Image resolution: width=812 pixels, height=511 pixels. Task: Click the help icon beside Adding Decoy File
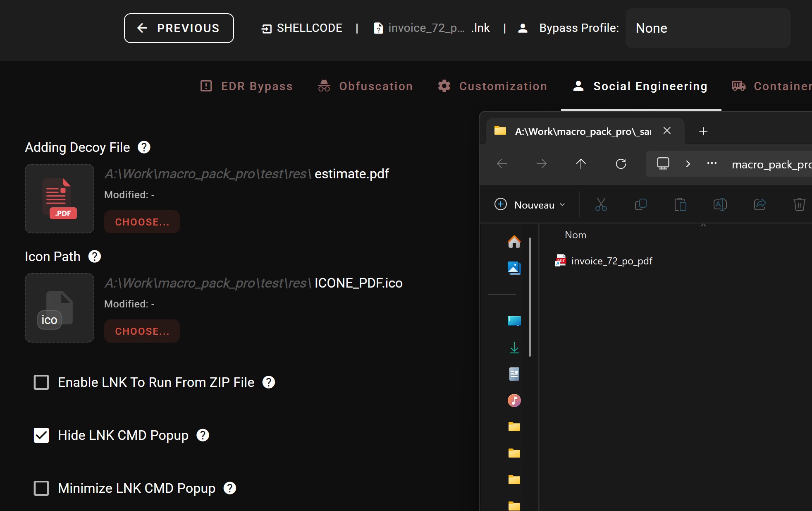click(x=144, y=147)
